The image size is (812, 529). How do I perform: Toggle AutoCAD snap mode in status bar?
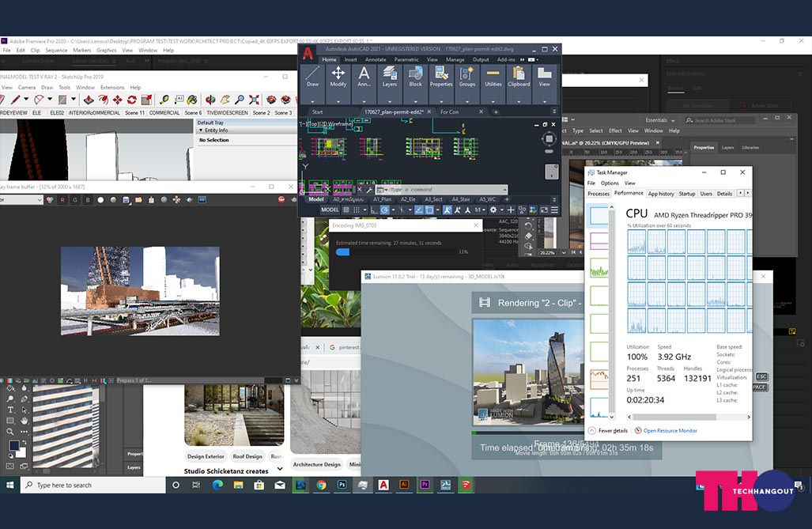357,210
